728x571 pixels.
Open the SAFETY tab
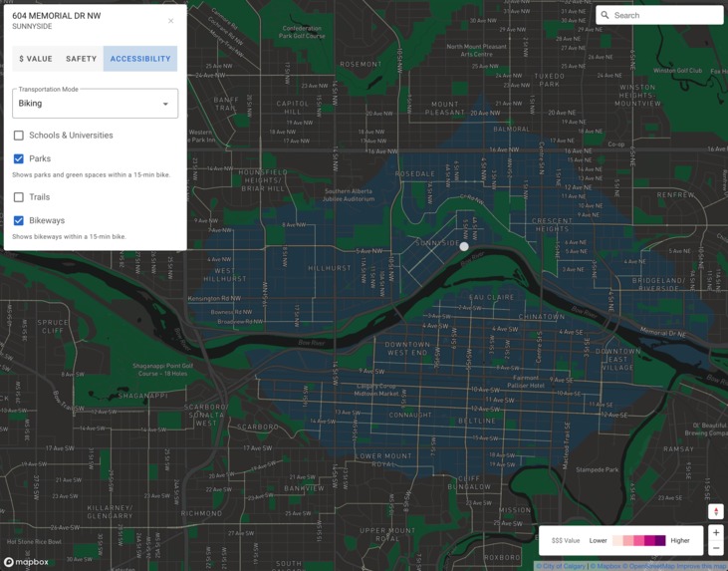[x=81, y=59]
